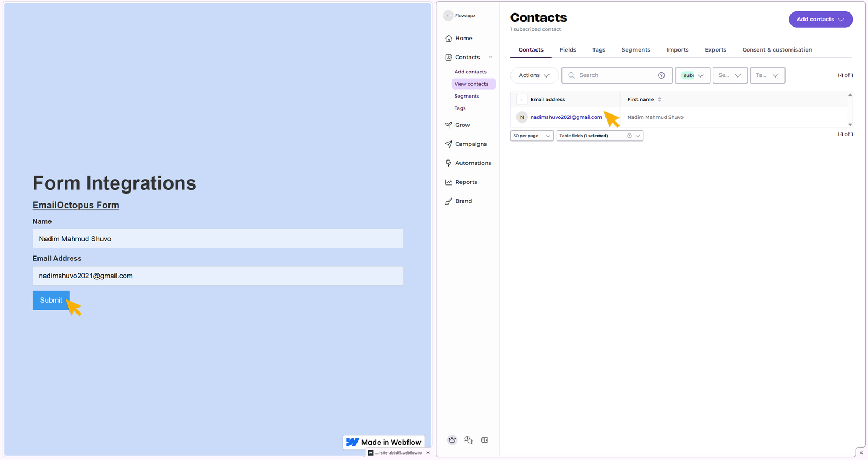Open the Tags filter dropdown

tap(768, 75)
